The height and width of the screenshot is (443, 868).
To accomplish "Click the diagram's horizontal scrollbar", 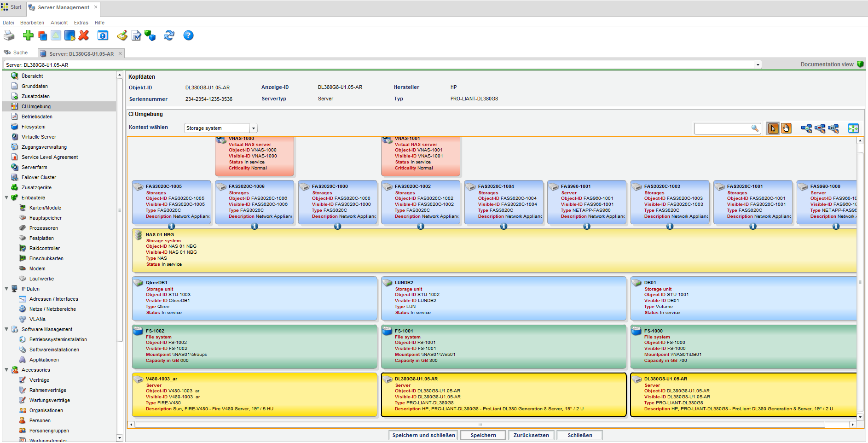I will coord(480,425).
